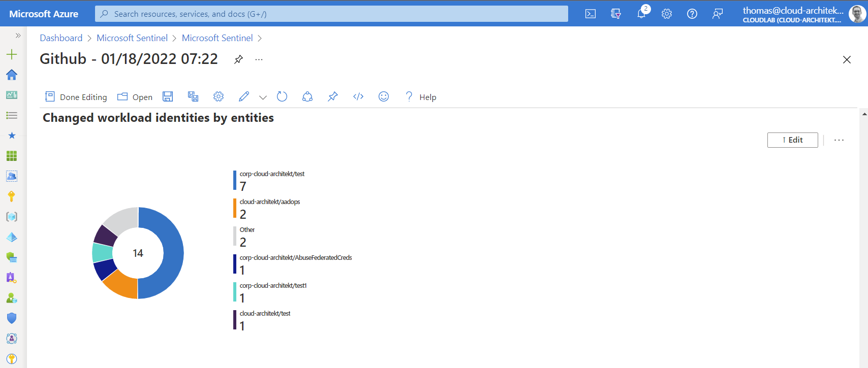Open Cloud Shell from top bar

(591, 14)
